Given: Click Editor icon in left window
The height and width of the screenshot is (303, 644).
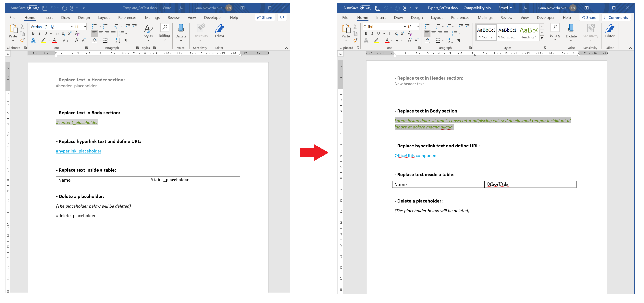Looking at the screenshot, I should click(219, 29).
